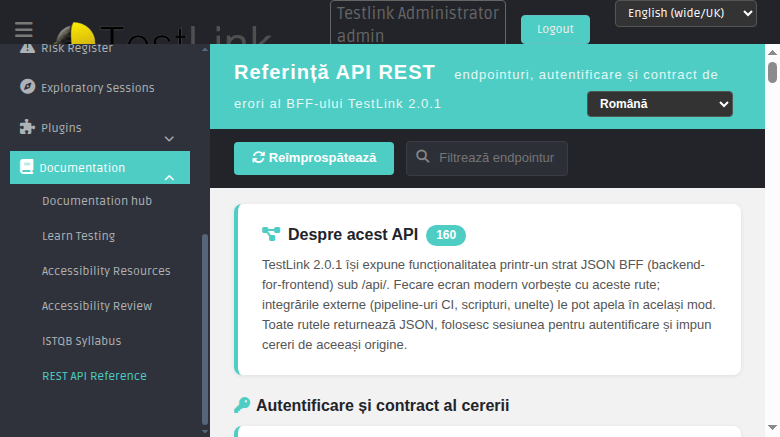
Task: Click the main page scrollbar thumb
Action: point(772,73)
